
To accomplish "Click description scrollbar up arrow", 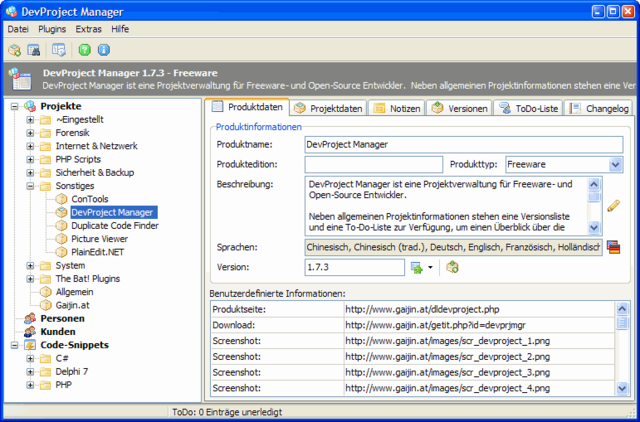I will [x=594, y=184].
